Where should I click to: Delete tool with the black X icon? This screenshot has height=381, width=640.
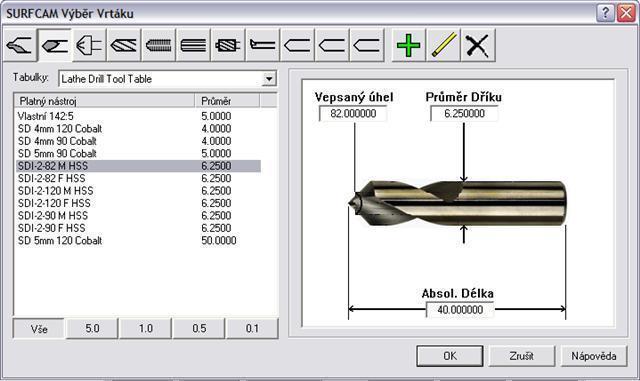tap(478, 45)
